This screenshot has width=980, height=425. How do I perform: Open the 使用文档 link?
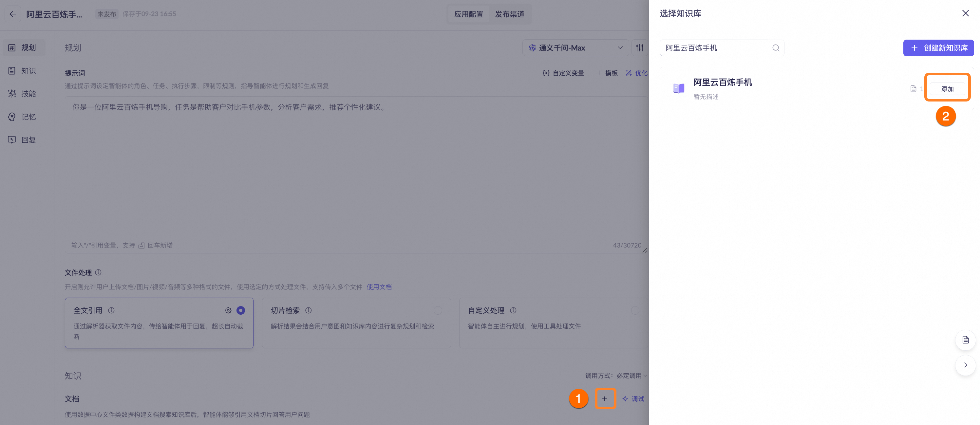[x=379, y=287]
